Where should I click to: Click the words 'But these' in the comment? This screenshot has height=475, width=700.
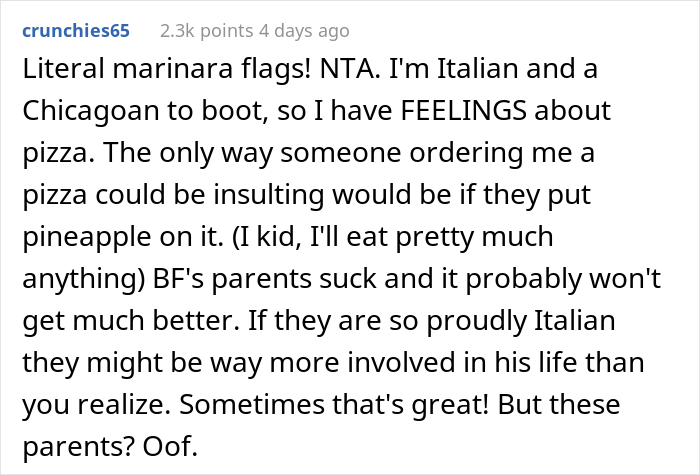point(559,404)
